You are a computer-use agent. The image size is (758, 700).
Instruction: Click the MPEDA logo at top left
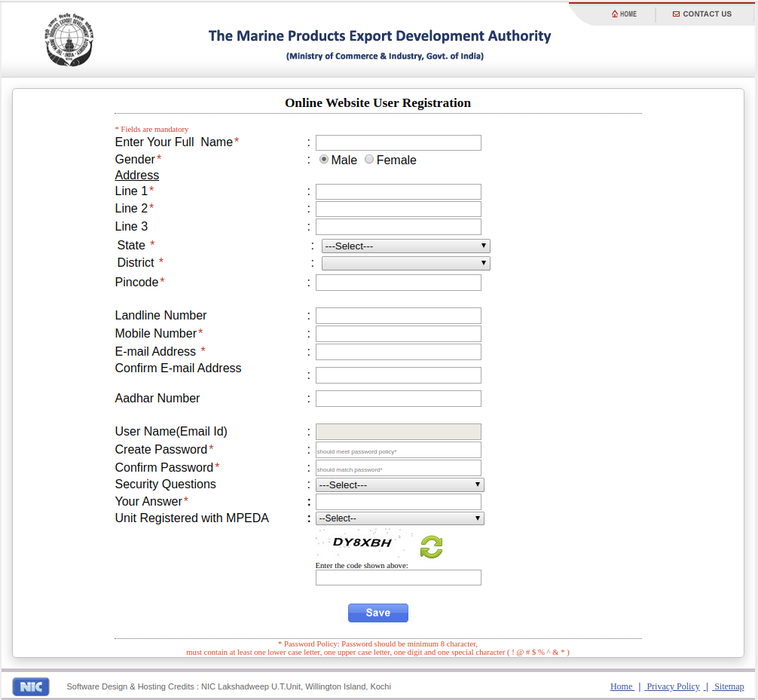point(69,40)
